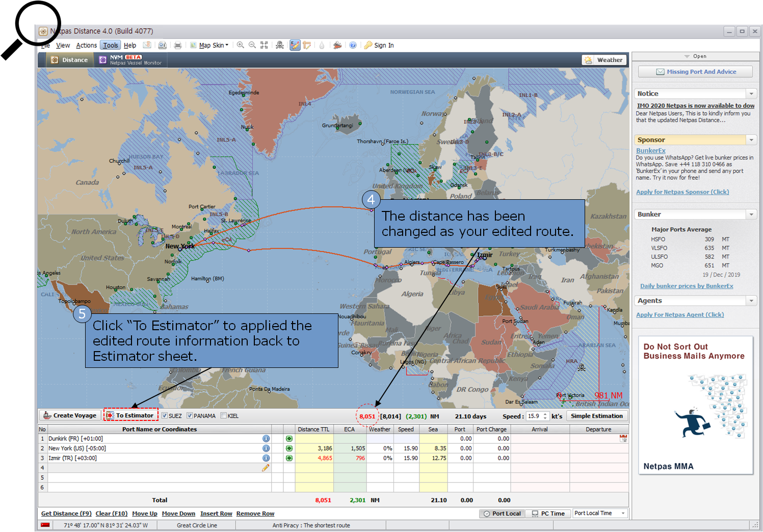Image resolution: width=763 pixels, height=532 pixels.
Task: Click the Insert Row link
Action: (216, 514)
